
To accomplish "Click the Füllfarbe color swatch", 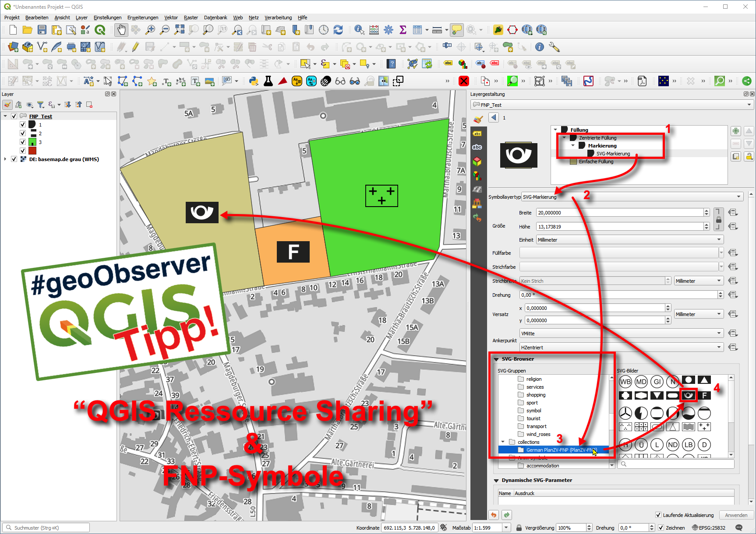I will point(619,253).
